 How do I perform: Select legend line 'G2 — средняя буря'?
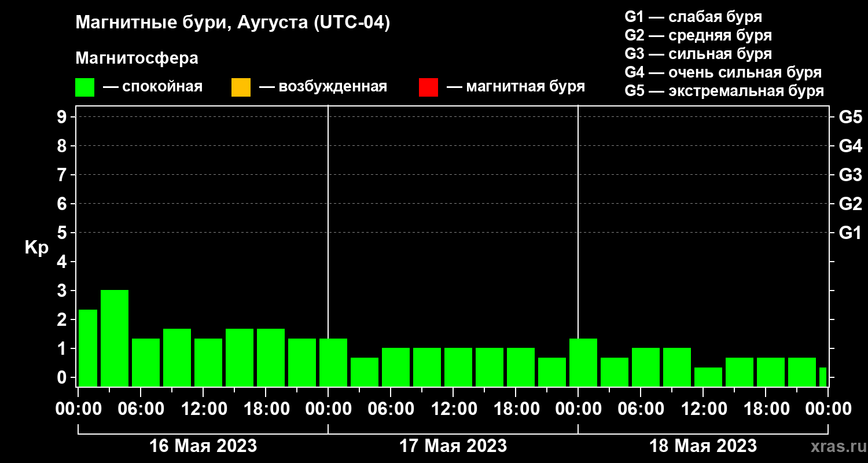698,35
